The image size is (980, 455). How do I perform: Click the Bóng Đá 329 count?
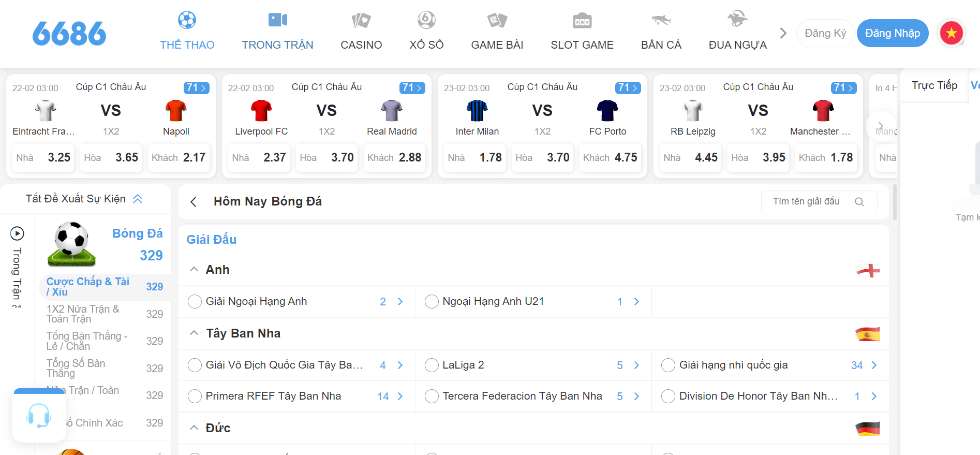tap(151, 256)
